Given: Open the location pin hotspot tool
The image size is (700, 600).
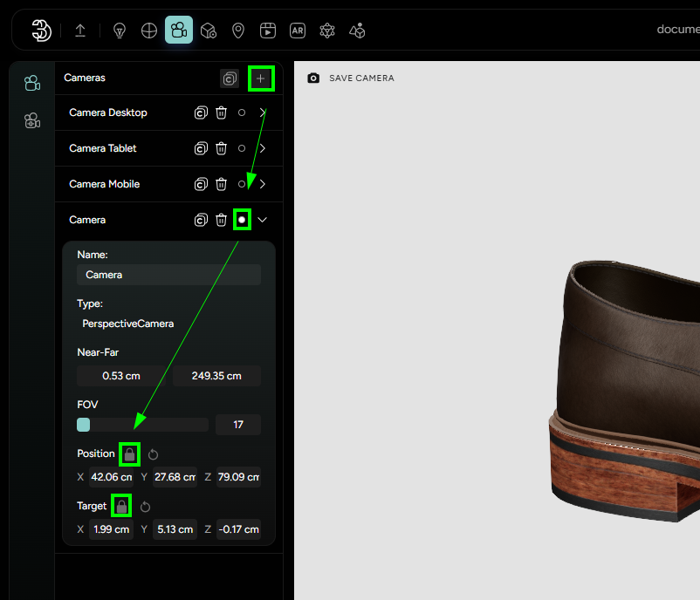Looking at the screenshot, I should pos(238,31).
